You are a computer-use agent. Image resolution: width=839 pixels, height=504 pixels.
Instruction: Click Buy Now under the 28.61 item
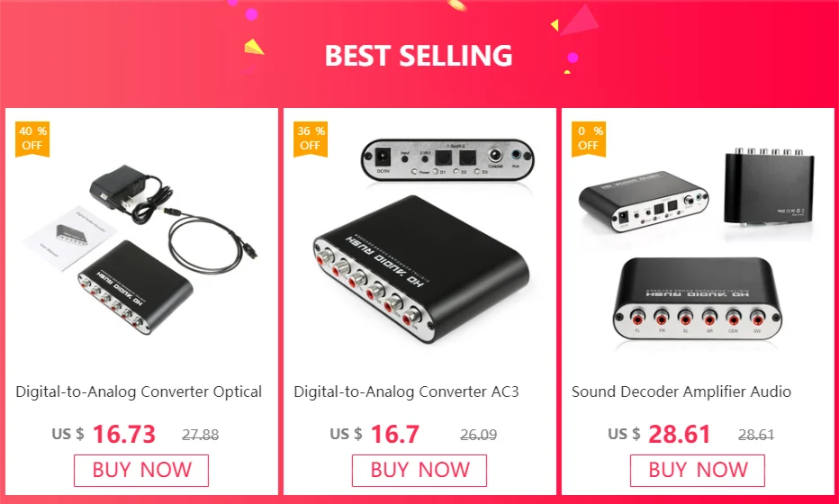[x=697, y=471]
